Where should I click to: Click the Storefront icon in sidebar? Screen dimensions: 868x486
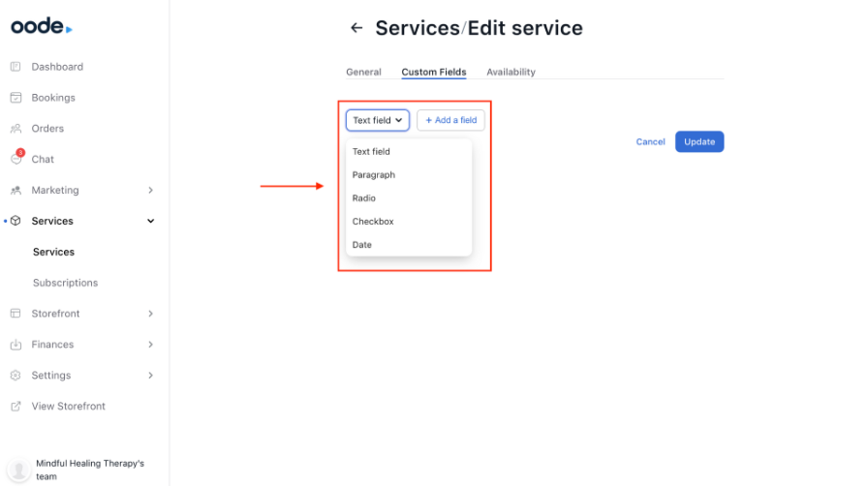point(15,314)
